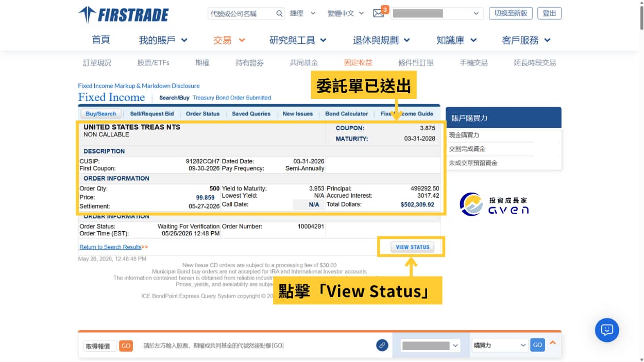Go to 首頁 home menu

(101, 40)
